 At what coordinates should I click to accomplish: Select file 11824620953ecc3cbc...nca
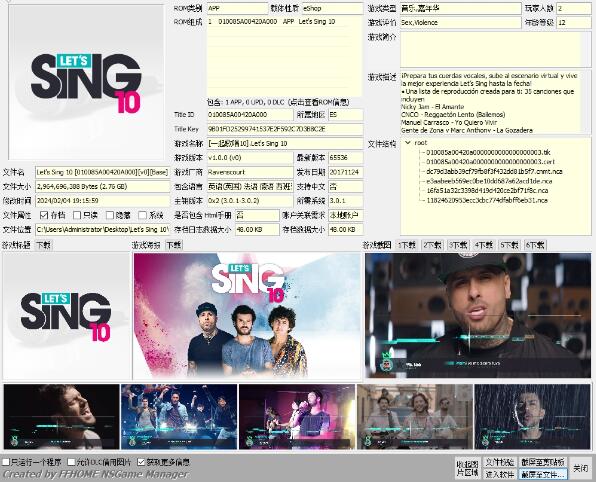coord(487,200)
